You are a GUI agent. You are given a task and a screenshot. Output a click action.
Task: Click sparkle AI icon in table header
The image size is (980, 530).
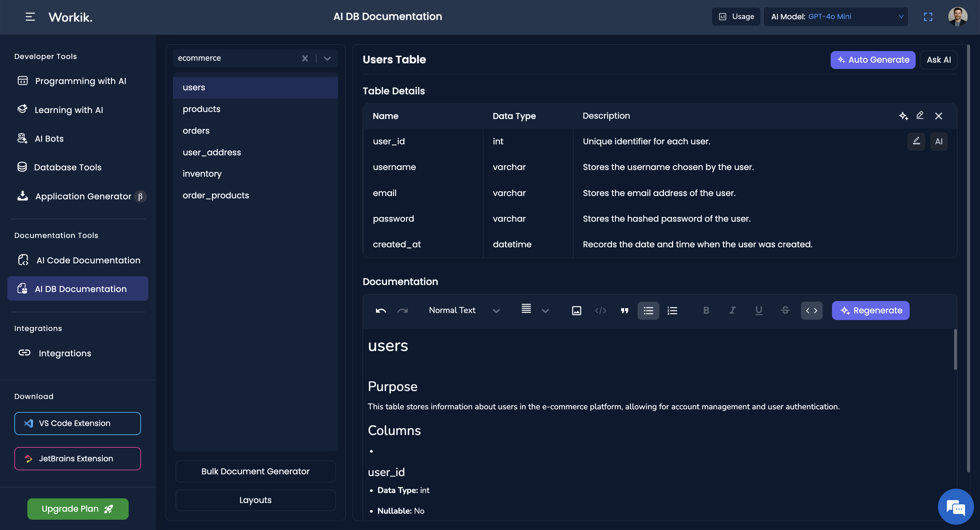tap(903, 116)
